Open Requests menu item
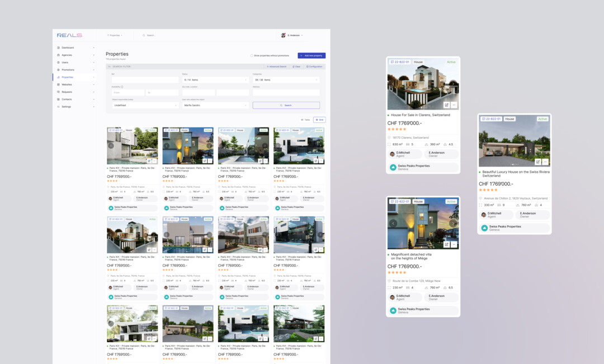The height and width of the screenshot is (364, 604). (67, 92)
